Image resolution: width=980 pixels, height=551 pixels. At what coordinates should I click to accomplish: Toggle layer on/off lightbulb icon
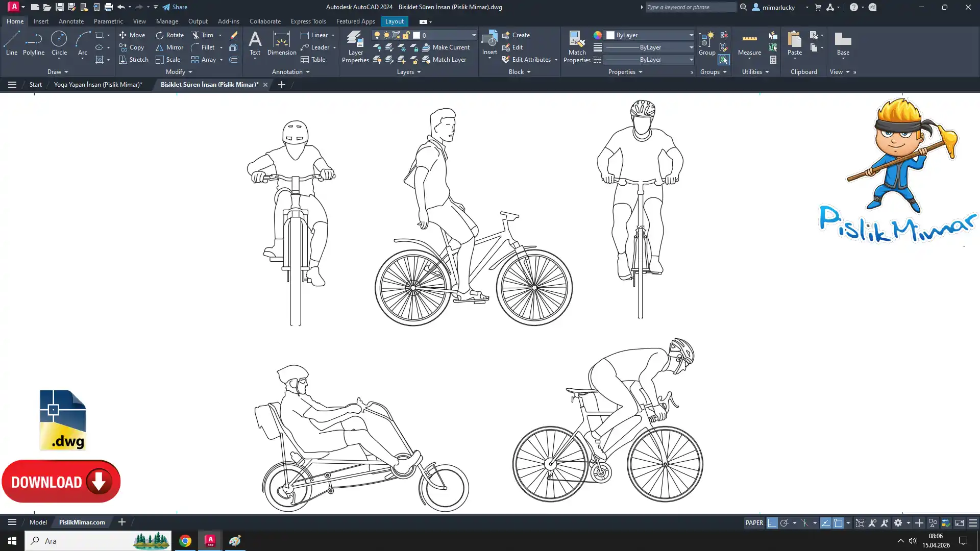click(x=377, y=35)
